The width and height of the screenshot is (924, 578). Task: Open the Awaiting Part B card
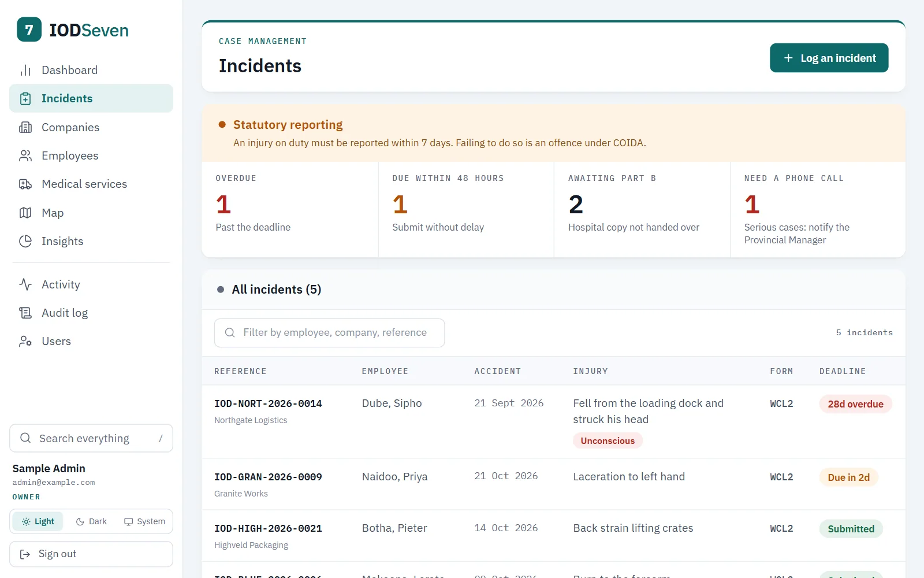pyautogui.click(x=642, y=209)
